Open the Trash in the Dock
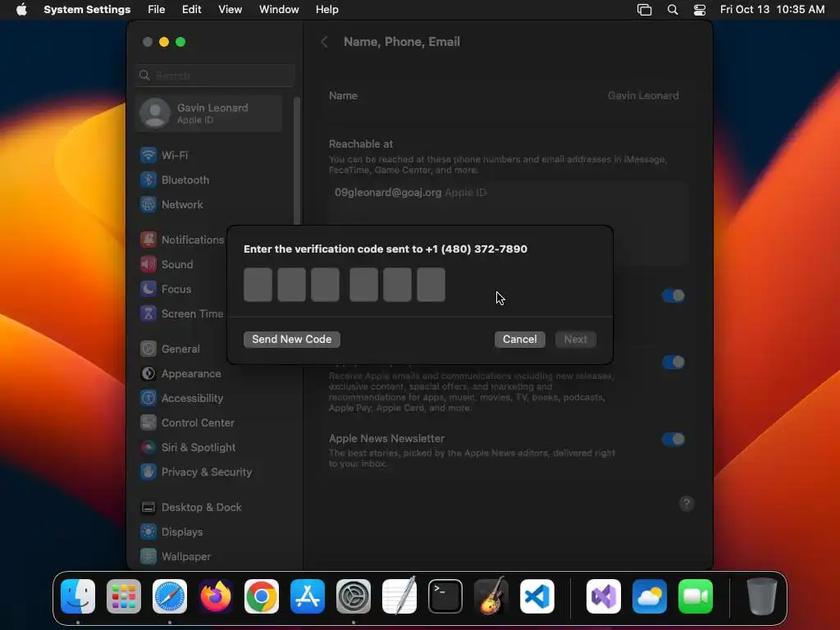The image size is (840, 630). 762,596
